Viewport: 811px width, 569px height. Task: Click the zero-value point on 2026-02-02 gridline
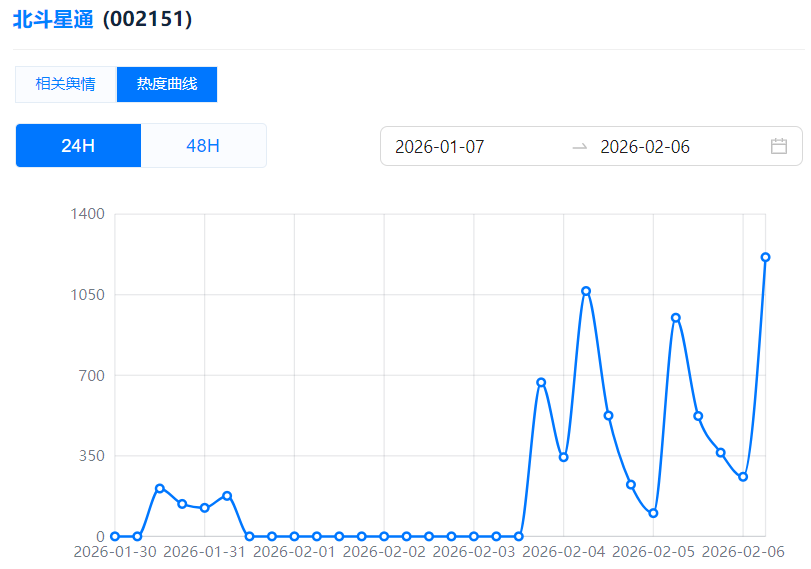click(384, 536)
